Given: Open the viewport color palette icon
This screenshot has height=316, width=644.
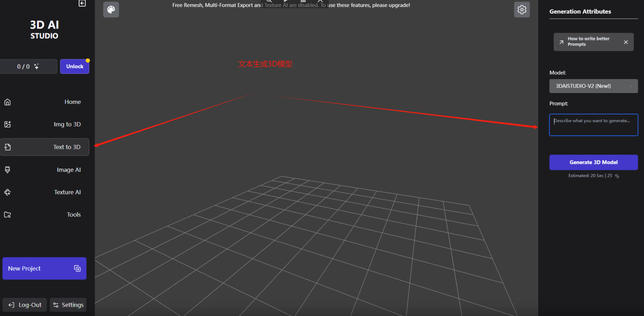Looking at the screenshot, I should coord(111,9).
